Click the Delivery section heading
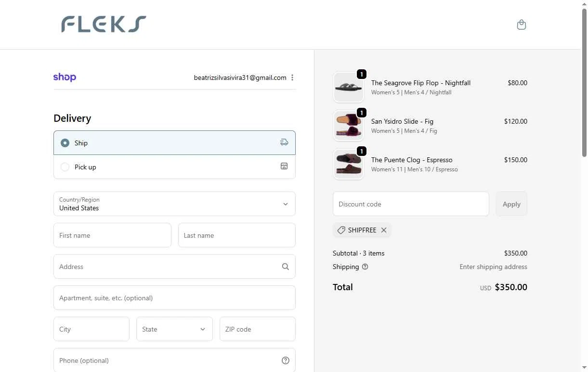This screenshot has width=588, height=372. point(72,118)
